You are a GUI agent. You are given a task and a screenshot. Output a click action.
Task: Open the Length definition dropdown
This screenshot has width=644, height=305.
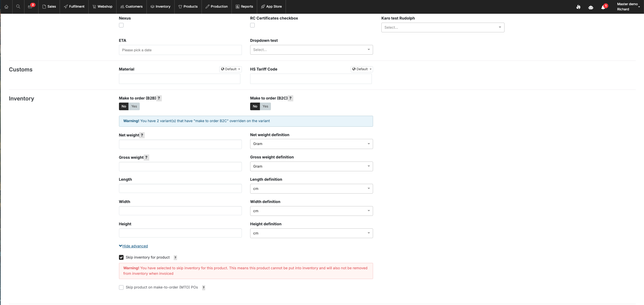312,189
